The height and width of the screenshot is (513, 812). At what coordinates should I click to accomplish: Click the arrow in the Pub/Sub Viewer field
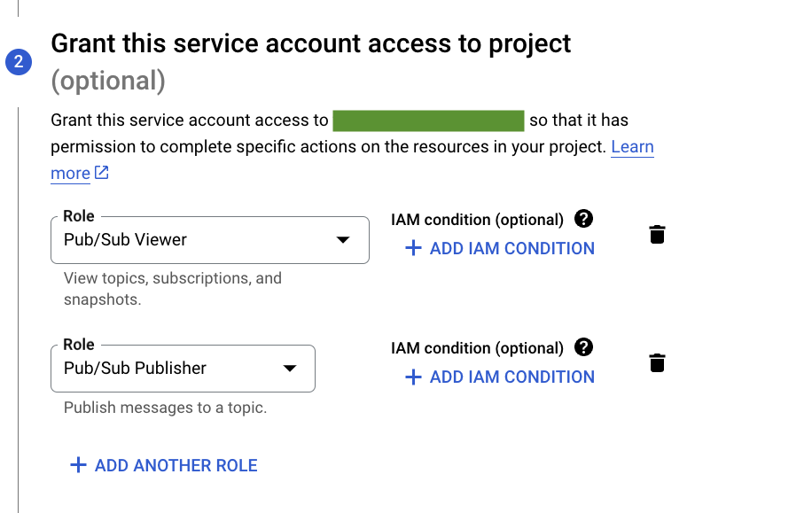[343, 240]
